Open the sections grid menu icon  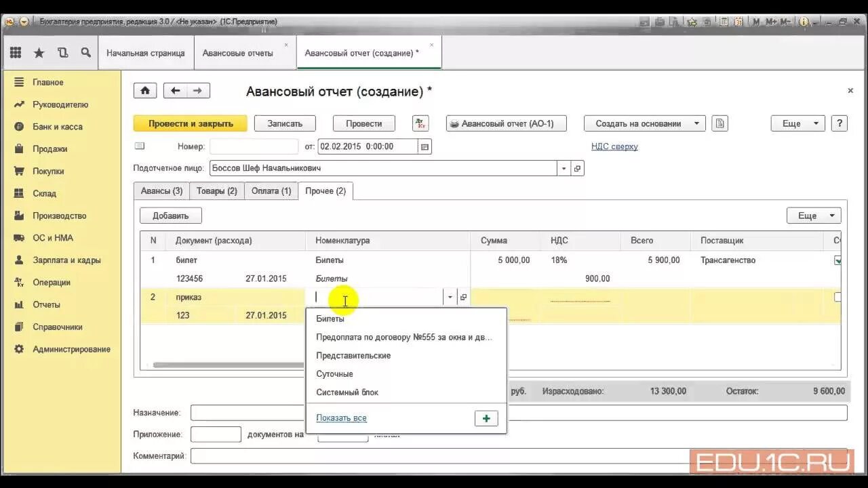[x=16, y=53]
